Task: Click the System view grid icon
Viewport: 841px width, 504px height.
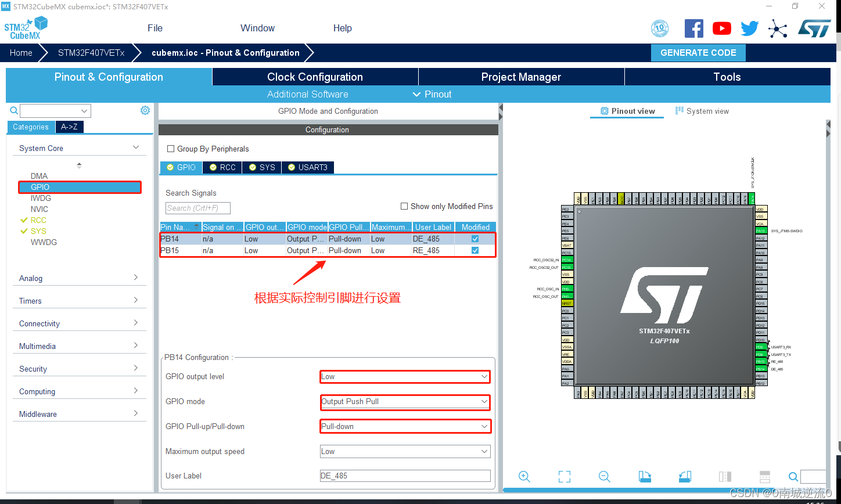Action: (680, 111)
